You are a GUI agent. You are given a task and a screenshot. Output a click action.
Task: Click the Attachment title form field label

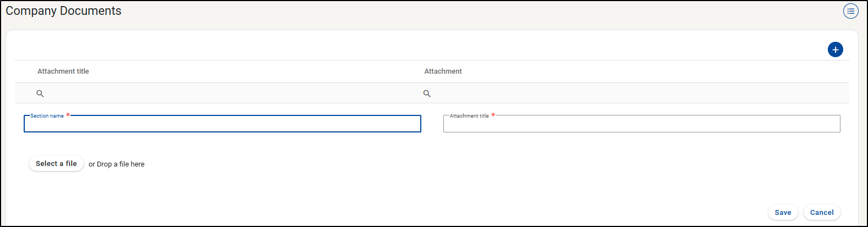(469, 116)
